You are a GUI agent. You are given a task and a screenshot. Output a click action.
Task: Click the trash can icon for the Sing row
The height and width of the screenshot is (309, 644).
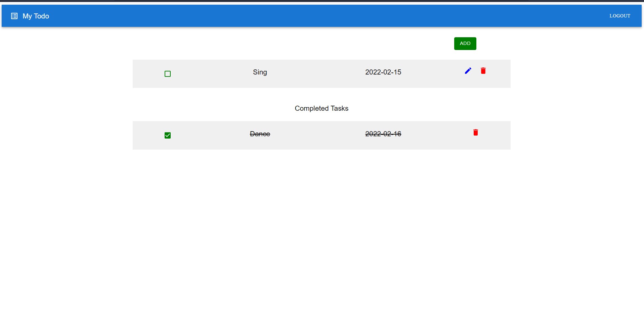[483, 71]
